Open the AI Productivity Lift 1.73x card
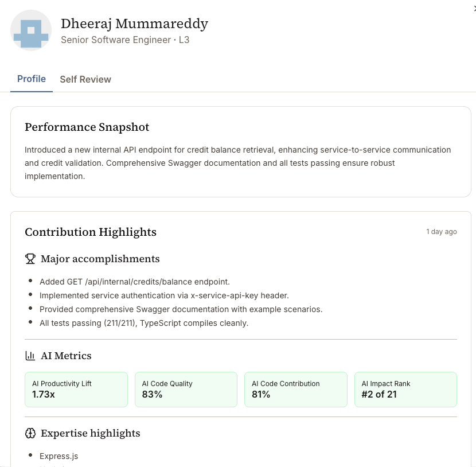This screenshot has height=467, width=476. click(x=76, y=390)
